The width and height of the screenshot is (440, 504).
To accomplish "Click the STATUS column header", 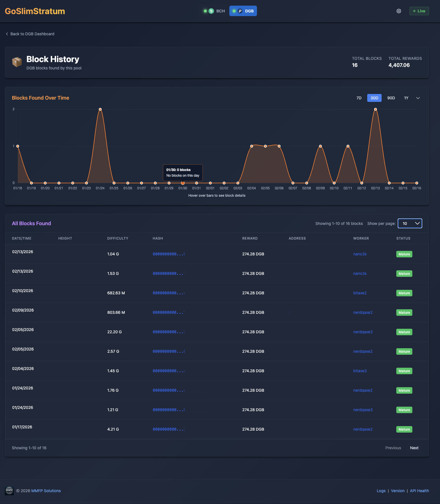I will pos(403,238).
